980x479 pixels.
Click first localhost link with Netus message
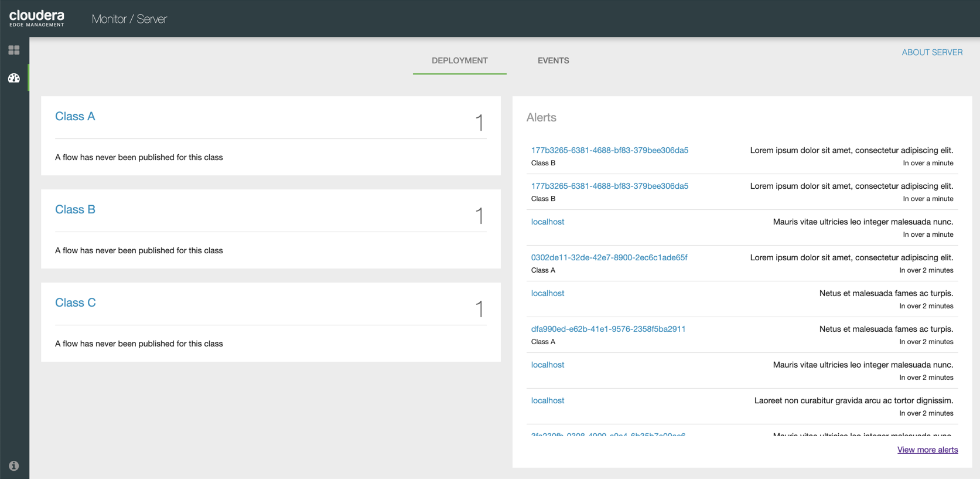coord(547,293)
